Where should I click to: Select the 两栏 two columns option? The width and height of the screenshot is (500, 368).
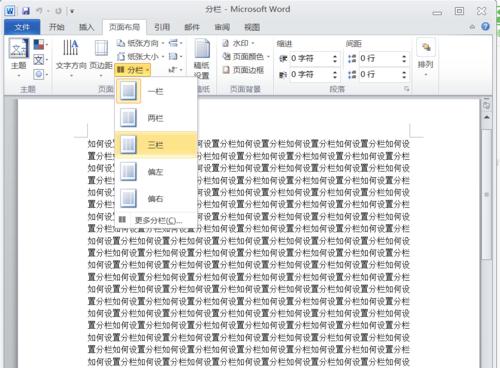tap(156, 118)
